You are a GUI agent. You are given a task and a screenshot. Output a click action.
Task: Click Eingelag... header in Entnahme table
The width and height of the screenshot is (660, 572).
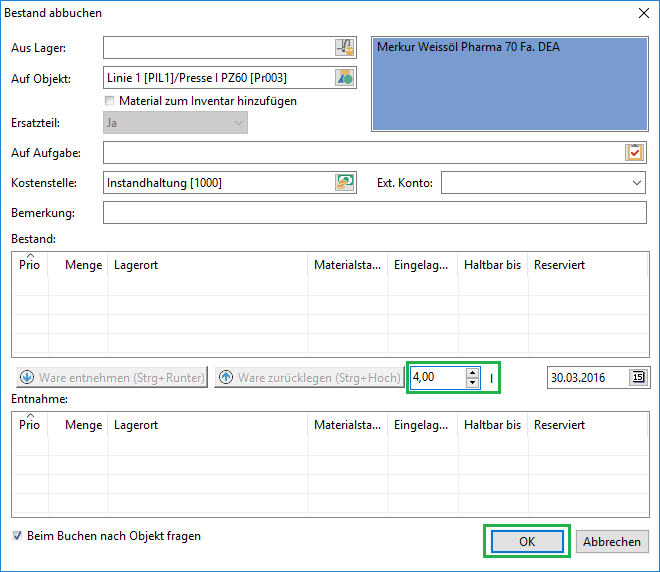pos(423,425)
